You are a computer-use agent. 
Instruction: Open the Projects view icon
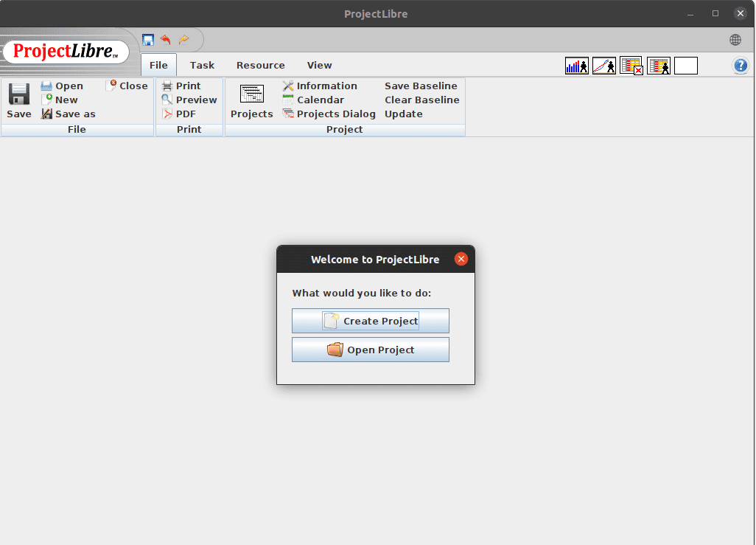click(252, 94)
